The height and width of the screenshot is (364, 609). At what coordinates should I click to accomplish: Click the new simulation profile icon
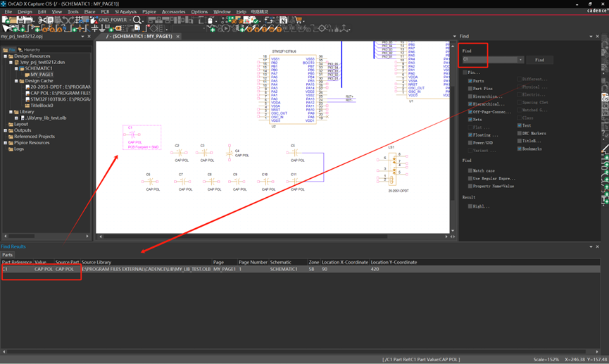pyautogui.click(x=211, y=29)
